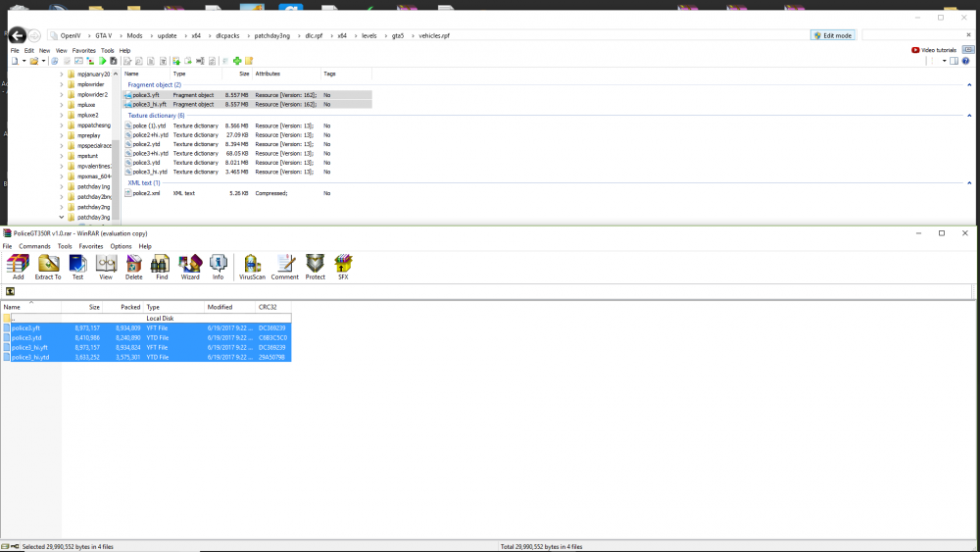The height and width of the screenshot is (552, 980).
Task: Open WinRAR Help menu
Action: click(145, 246)
